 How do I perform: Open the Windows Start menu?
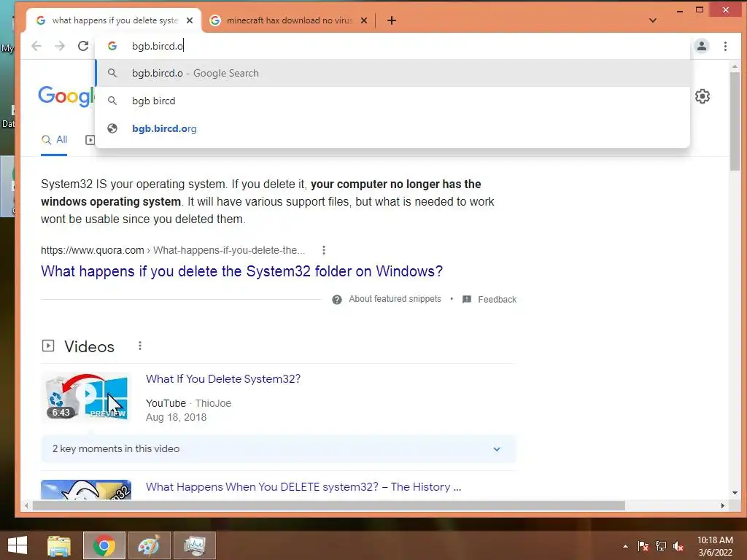[18, 545]
